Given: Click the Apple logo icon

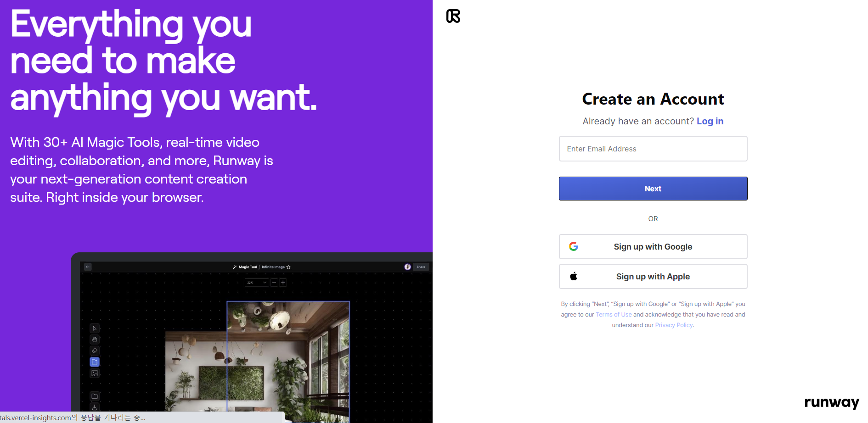Looking at the screenshot, I should tap(574, 276).
